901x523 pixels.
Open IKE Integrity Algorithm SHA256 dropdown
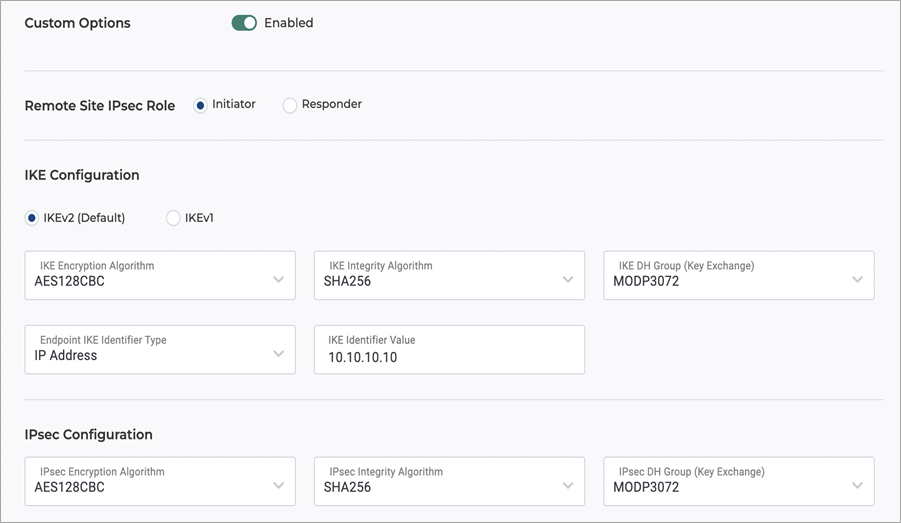click(x=449, y=275)
